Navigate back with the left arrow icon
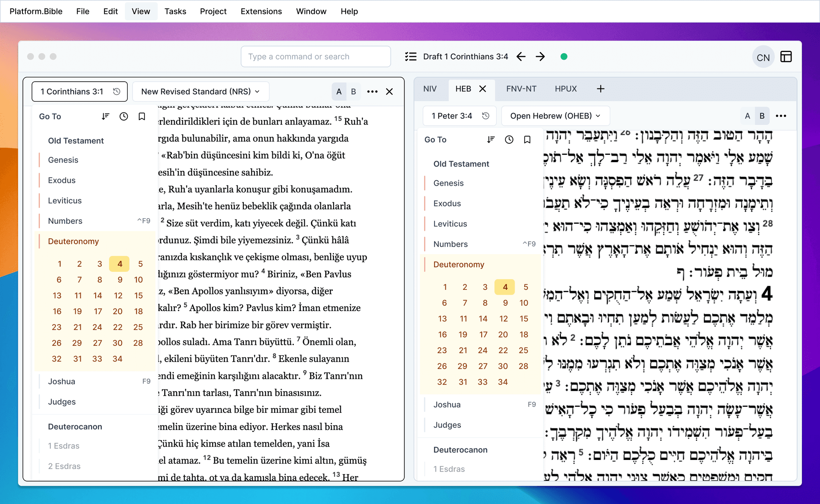The height and width of the screenshot is (504, 820). pos(521,56)
